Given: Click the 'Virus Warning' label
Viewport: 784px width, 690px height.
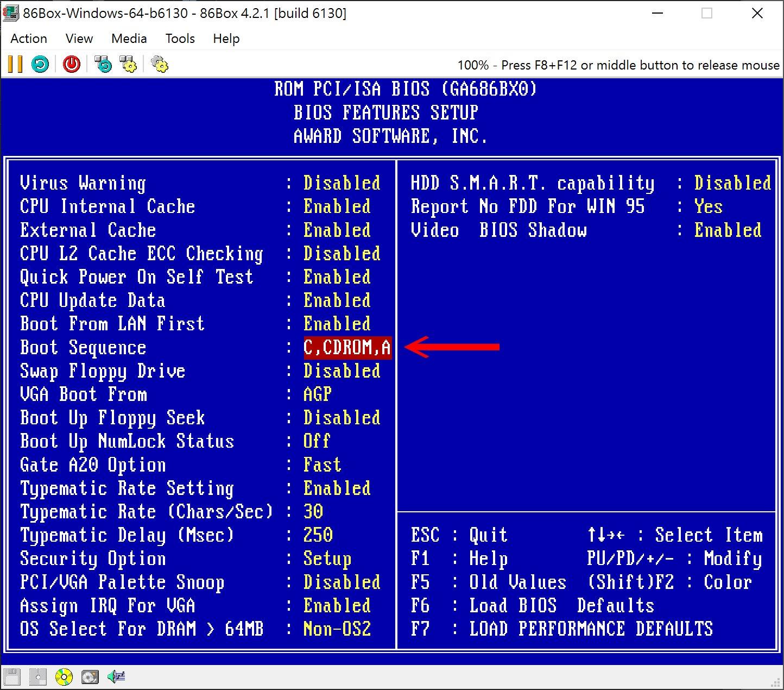Looking at the screenshot, I should pyautogui.click(x=83, y=183).
